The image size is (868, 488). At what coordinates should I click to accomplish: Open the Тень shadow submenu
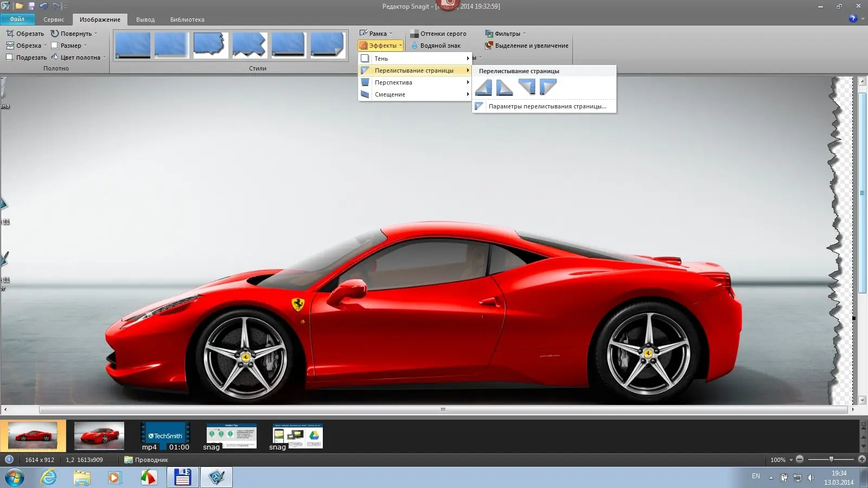[x=415, y=59]
